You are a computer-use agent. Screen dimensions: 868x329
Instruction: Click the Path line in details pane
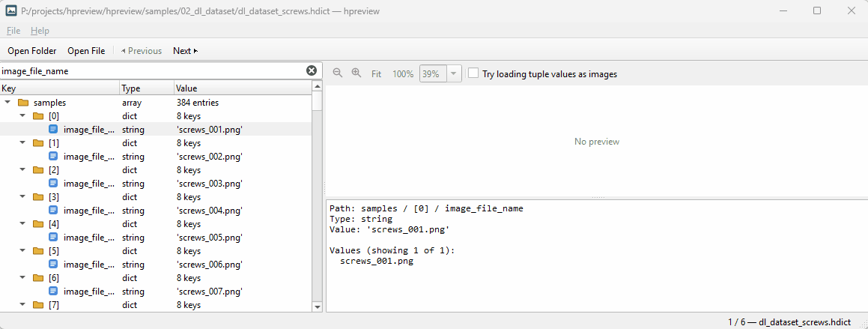(x=426, y=209)
